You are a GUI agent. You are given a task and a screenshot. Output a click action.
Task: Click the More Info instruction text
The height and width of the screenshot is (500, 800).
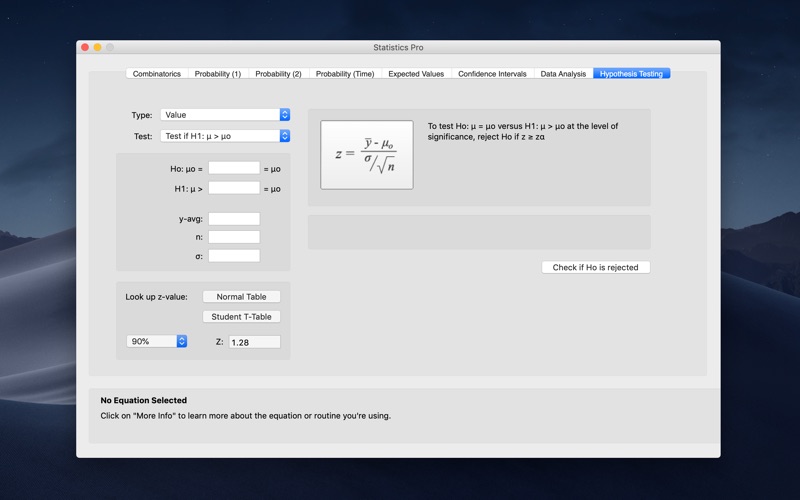(x=245, y=415)
